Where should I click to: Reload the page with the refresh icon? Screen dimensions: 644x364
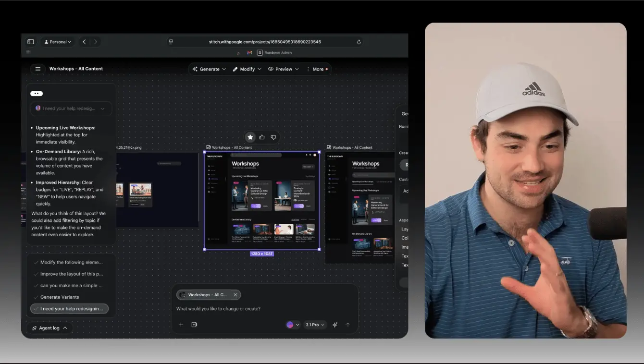pos(359,42)
